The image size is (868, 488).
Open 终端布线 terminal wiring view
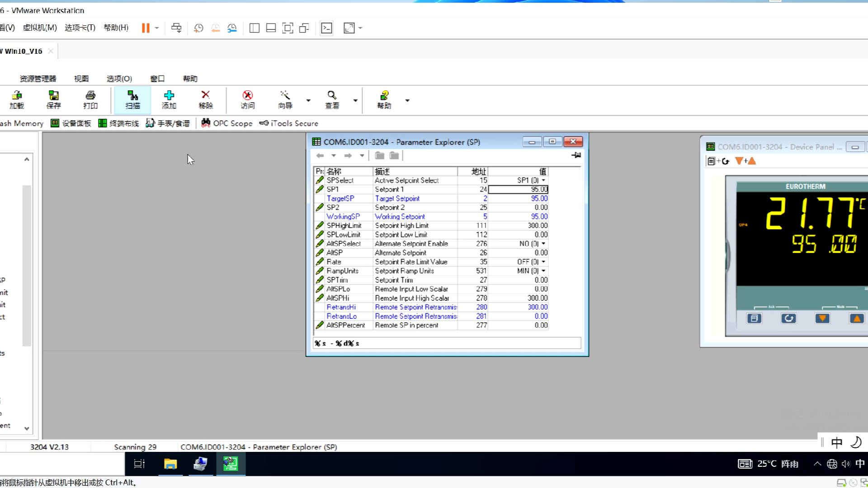(118, 123)
